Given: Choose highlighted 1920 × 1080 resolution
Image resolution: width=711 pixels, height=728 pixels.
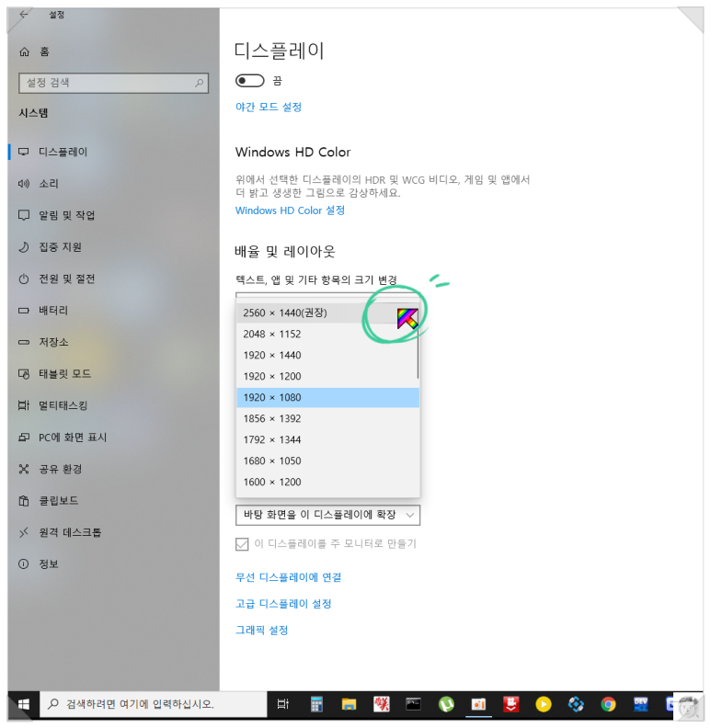Looking at the screenshot, I should pos(327,397).
